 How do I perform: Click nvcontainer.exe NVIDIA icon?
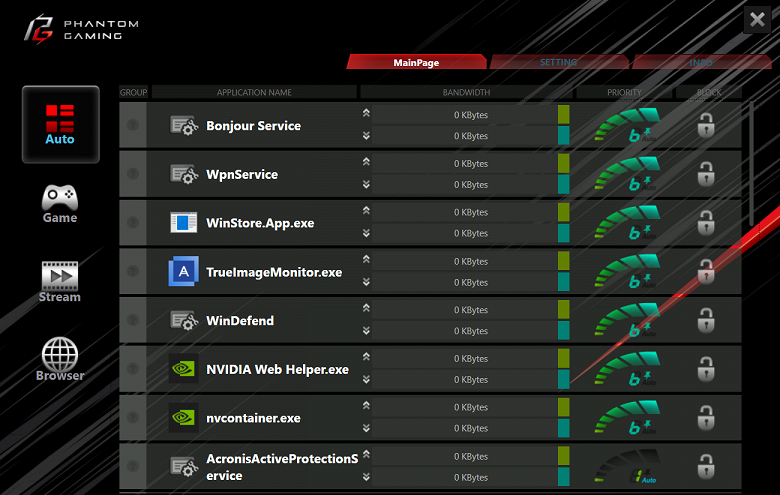click(x=184, y=417)
